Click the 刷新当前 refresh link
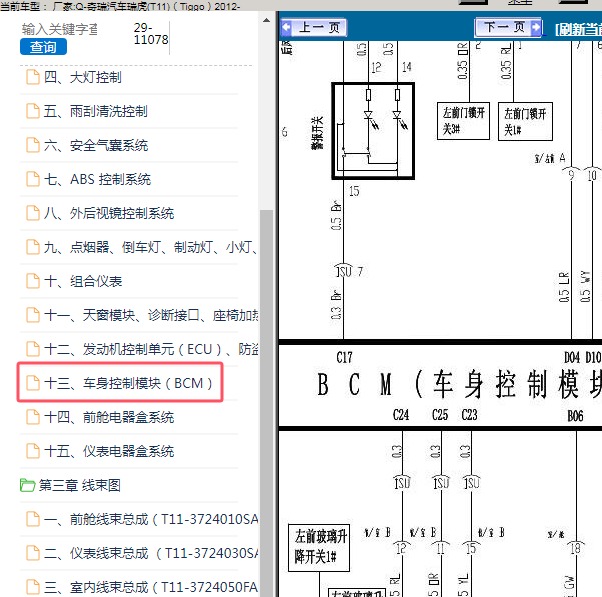This screenshot has width=602, height=597. [578, 29]
